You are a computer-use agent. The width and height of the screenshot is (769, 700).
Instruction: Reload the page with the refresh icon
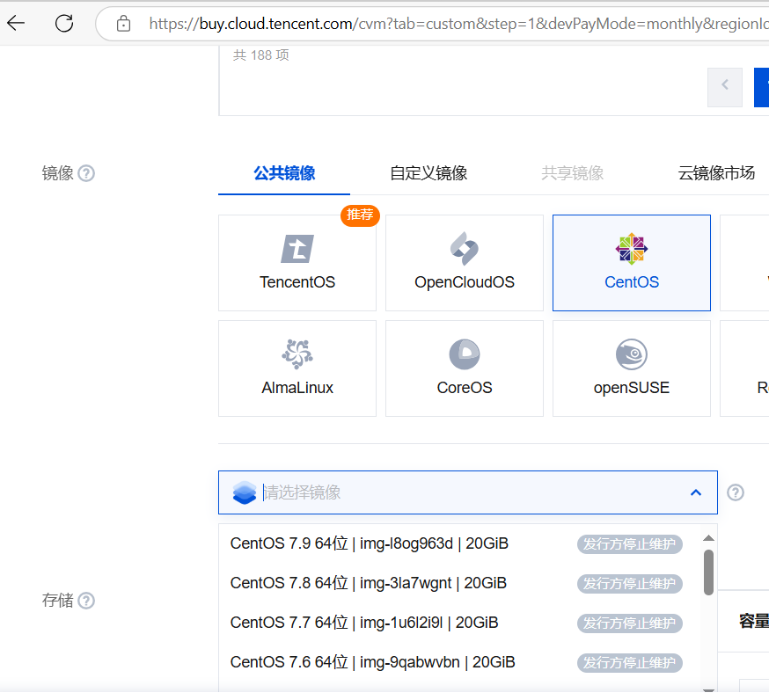(64, 23)
